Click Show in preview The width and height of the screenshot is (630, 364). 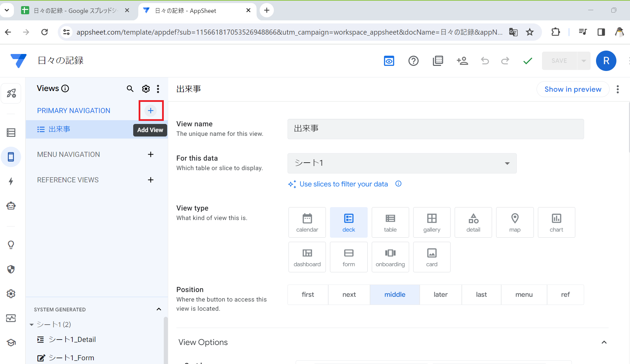(x=573, y=89)
